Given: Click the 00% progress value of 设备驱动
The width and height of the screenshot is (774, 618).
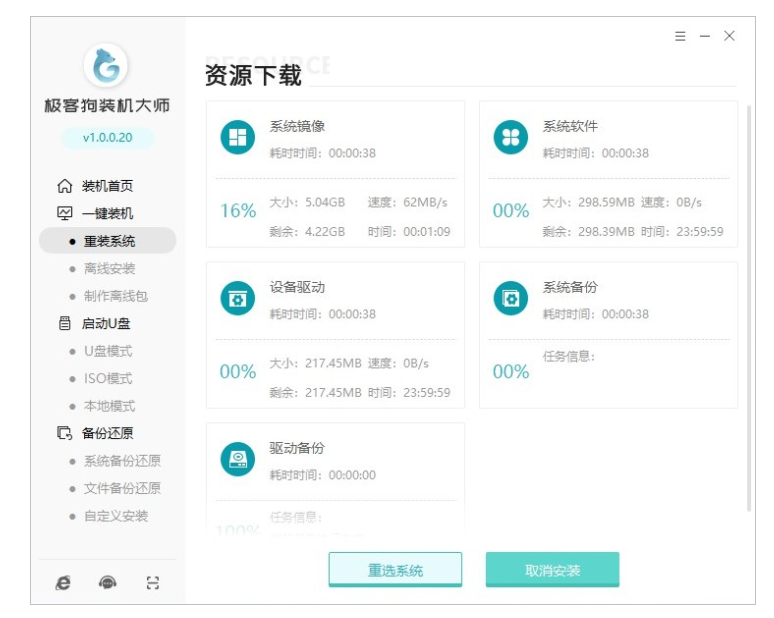Looking at the screenshot, I should point(238,372).
